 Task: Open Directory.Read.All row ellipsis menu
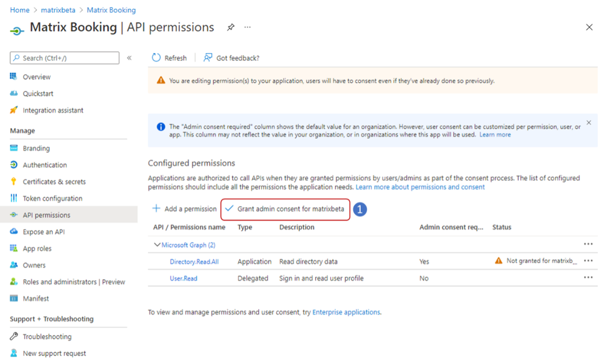pyautogui.click(x=588, y=261)
